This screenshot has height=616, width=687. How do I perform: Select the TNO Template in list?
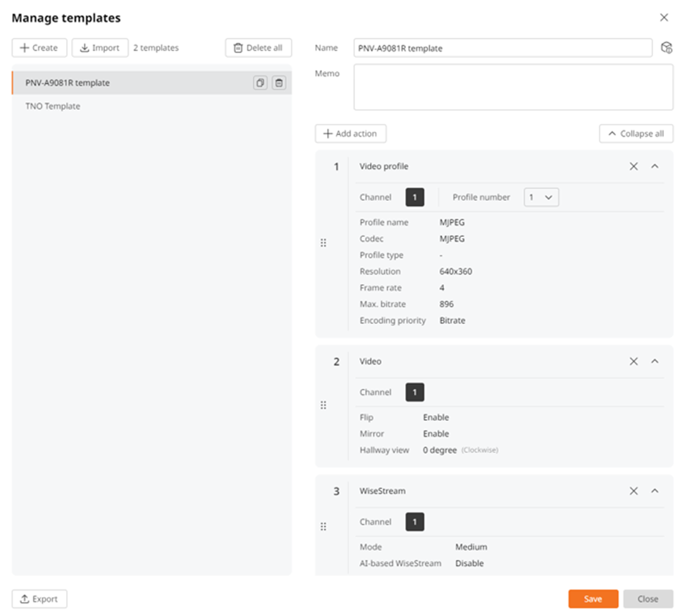(x=151, y=106)
